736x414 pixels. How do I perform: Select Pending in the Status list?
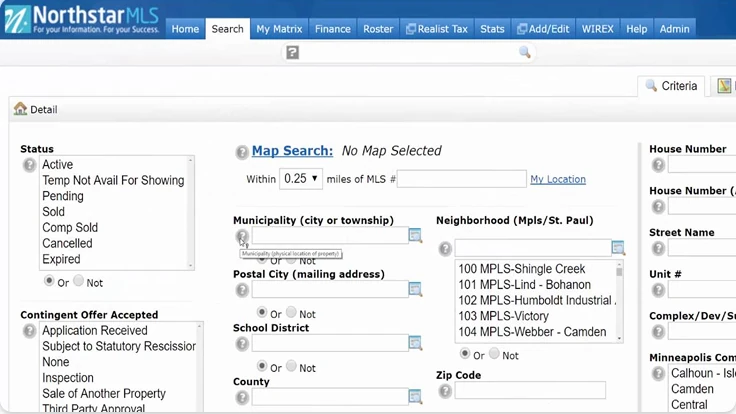[x=63, y=196]
